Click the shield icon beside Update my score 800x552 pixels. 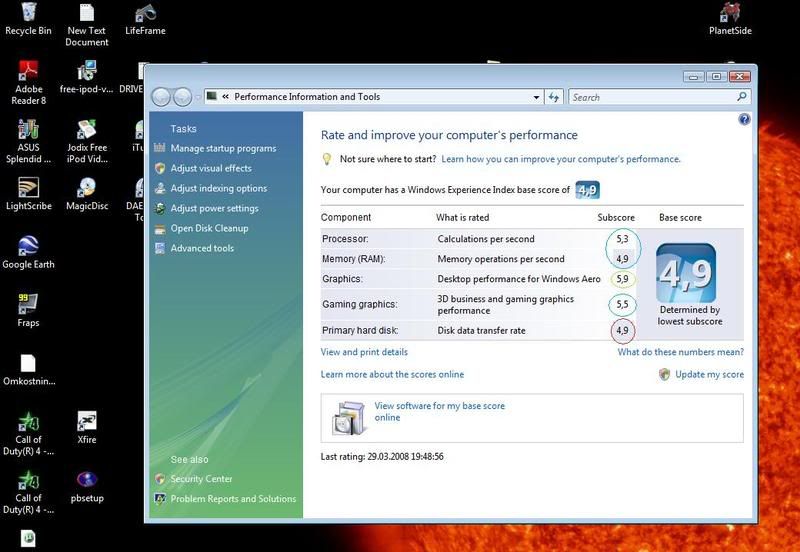click(664, 374)
